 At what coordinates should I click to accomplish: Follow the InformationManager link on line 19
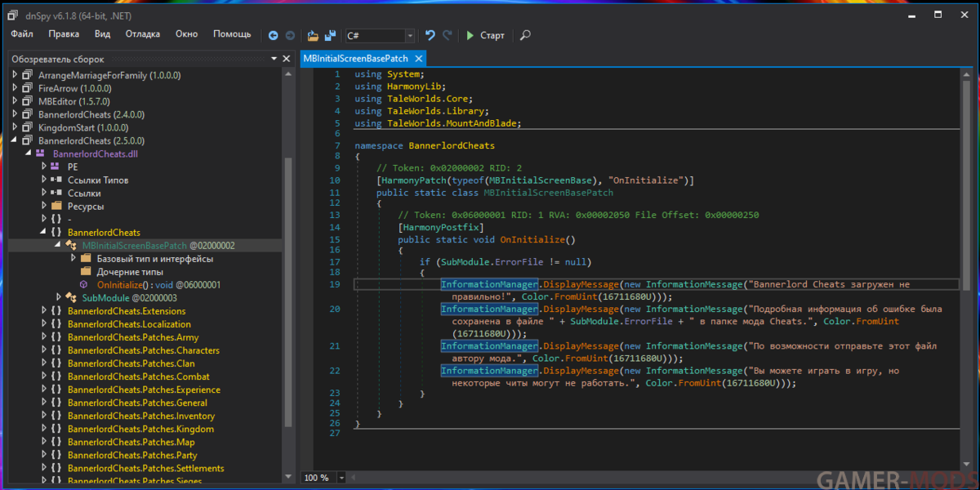pos(489,283)
